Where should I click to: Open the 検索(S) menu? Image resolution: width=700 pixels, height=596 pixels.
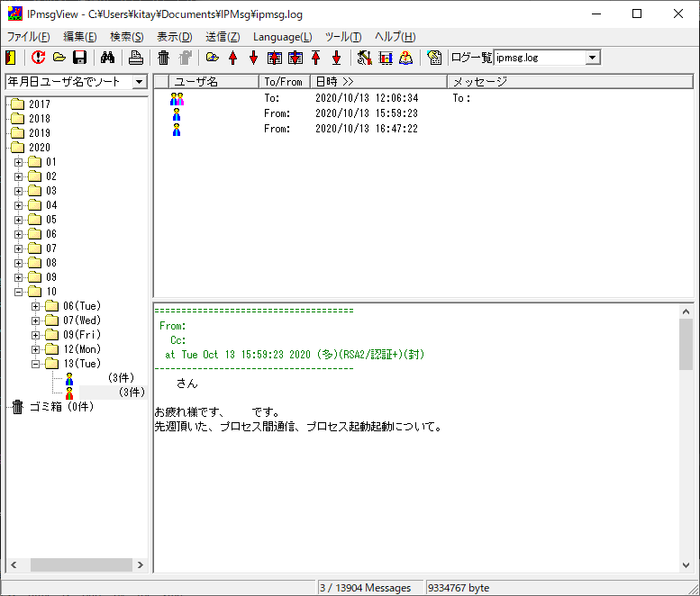point(127,37)
